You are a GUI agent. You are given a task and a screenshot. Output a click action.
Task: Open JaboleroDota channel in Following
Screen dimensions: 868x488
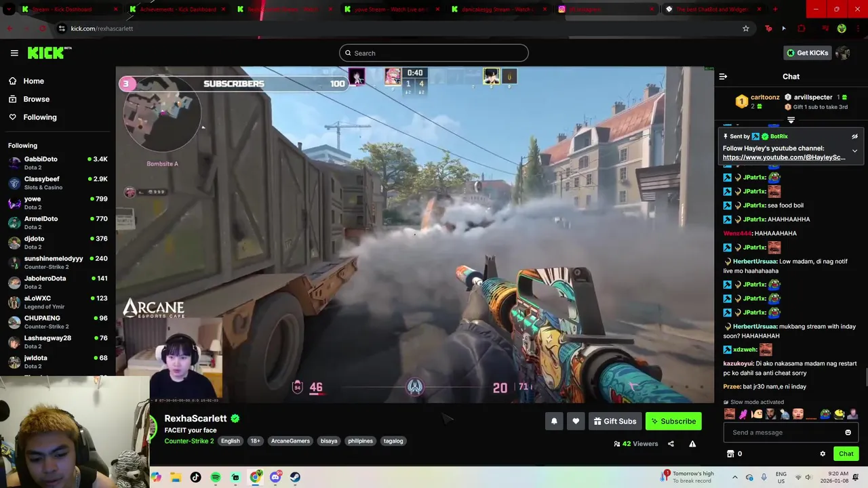58,282
